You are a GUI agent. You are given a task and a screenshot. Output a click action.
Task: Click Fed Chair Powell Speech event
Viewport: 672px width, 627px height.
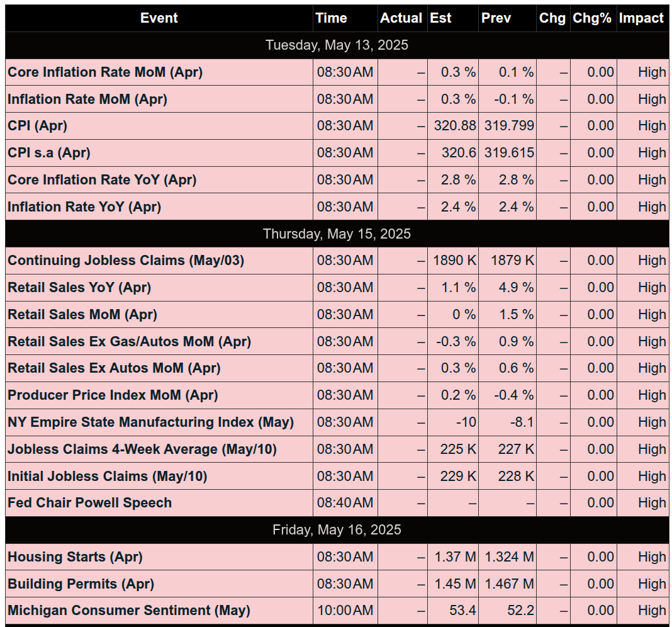pyautogui.click(x=89, y=502)
